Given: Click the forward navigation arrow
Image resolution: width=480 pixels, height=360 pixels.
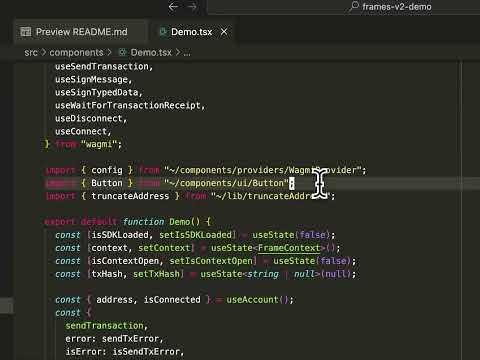Looking at the screenshot, I should (192, 7).
